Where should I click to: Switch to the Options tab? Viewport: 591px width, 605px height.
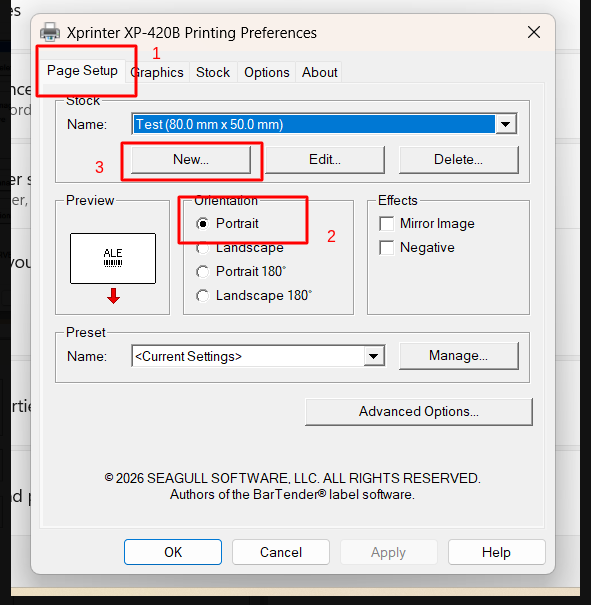click(x=267, y=73)
